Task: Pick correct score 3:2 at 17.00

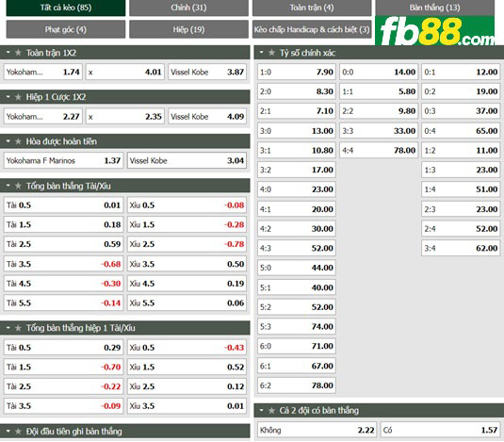Action: tap(297, 170)
